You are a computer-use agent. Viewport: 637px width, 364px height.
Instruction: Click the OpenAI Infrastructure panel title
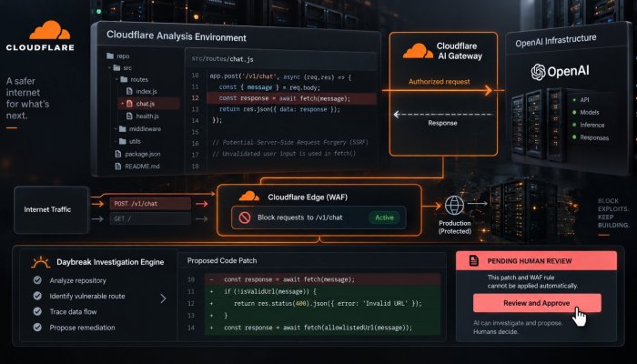[x=556, y=41]
